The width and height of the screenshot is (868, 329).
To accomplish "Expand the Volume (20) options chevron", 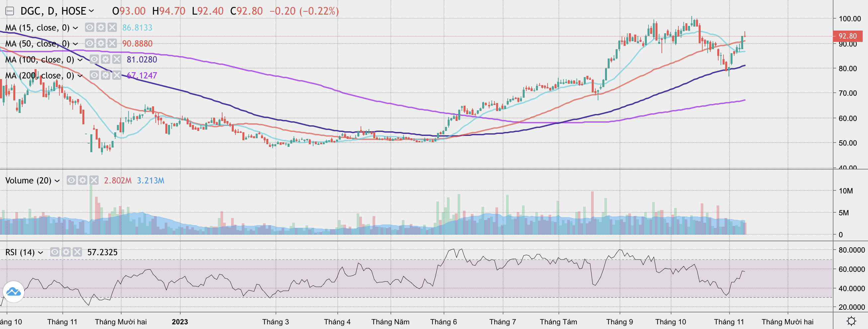I will 57,181.
